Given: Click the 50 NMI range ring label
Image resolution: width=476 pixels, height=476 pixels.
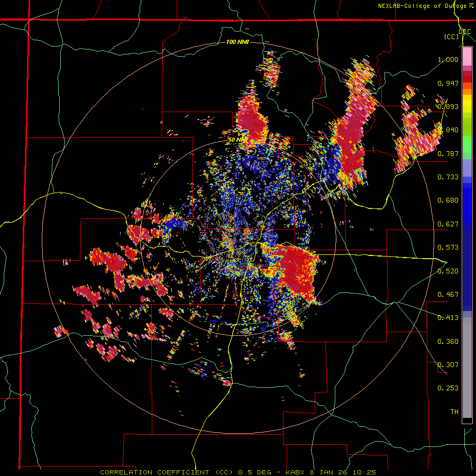Looking at the screenshot, I should click(x=238, y=140).
